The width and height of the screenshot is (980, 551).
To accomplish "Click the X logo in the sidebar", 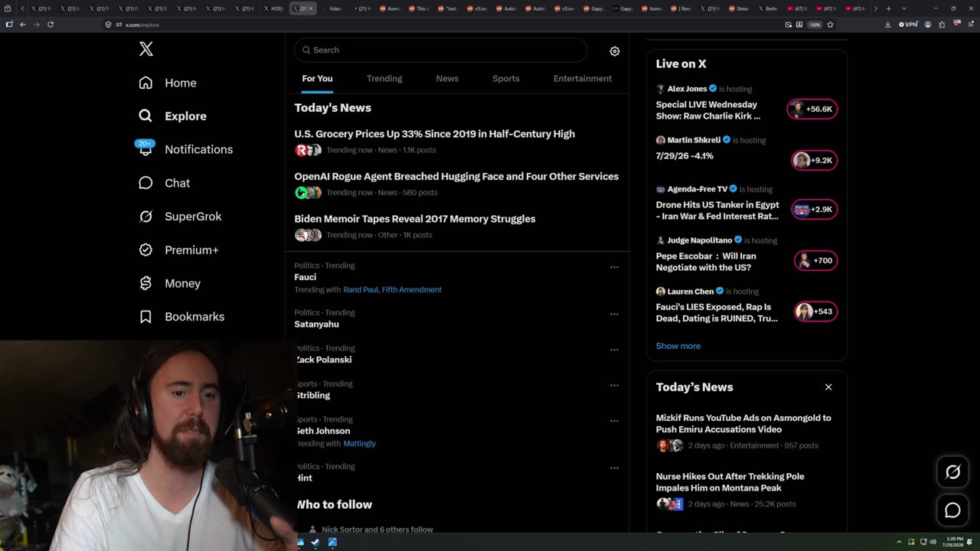I will click(146, 50).
